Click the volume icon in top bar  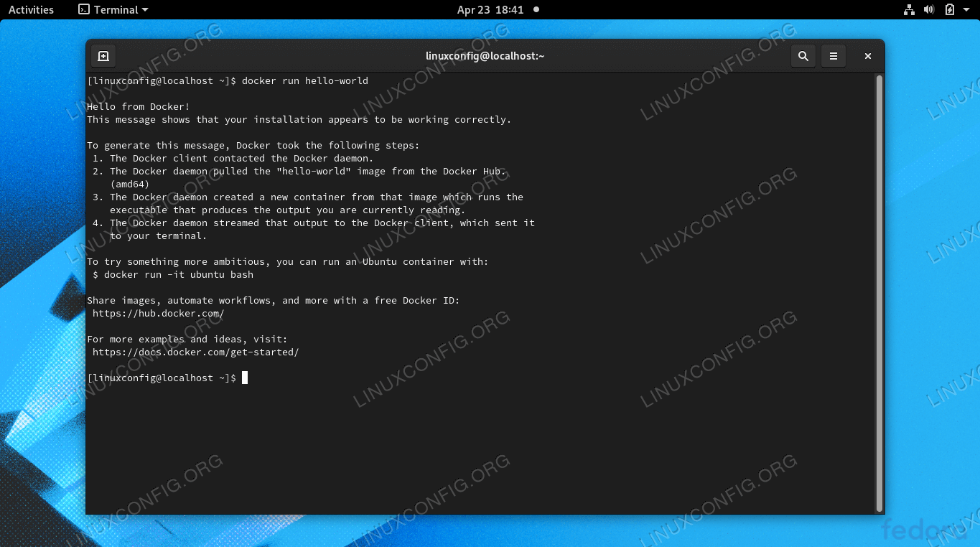[929, 9]
